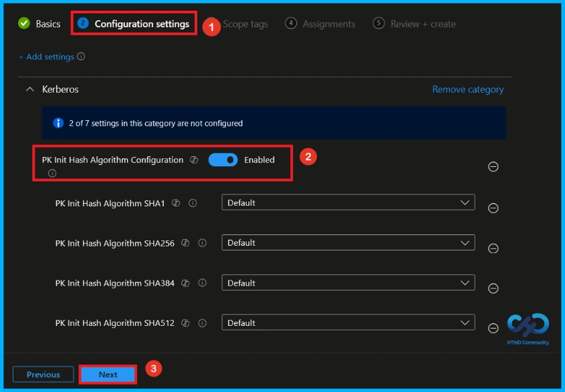The image size is (565, 392).
Task: Open the SHA512 algorithm dropdown
Action: pyautogui.click(x=348, y=323)
